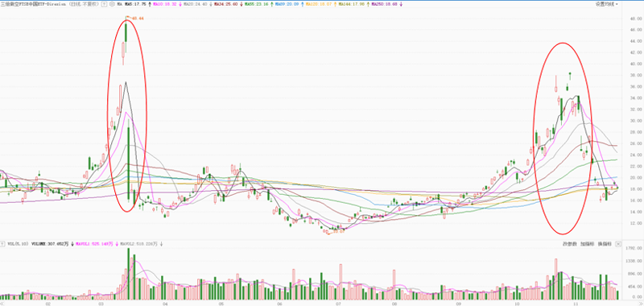Click 改参数 in the volume panel
Viewport: 644px width, 306px height.
tap(570, 244)
